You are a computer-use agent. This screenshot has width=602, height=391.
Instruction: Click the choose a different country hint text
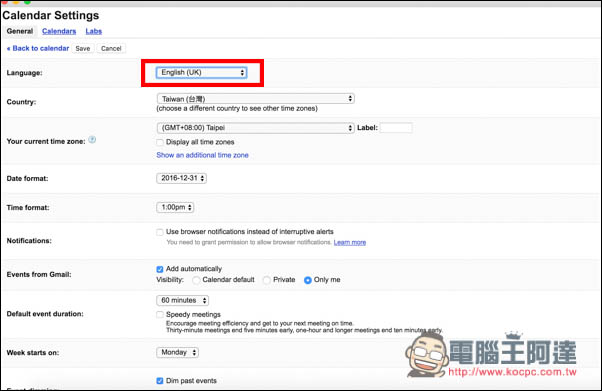[237, 109]
